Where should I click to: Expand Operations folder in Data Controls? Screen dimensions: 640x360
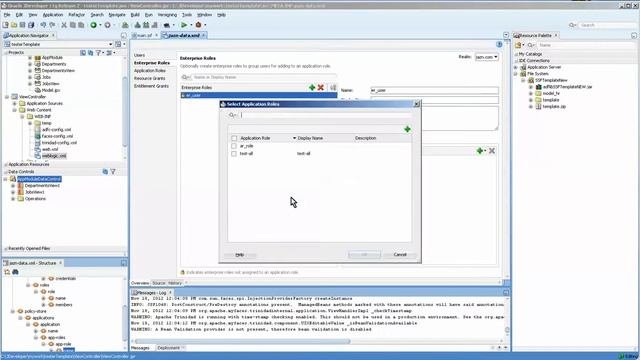pyautogui.click(x=13, y=199)
